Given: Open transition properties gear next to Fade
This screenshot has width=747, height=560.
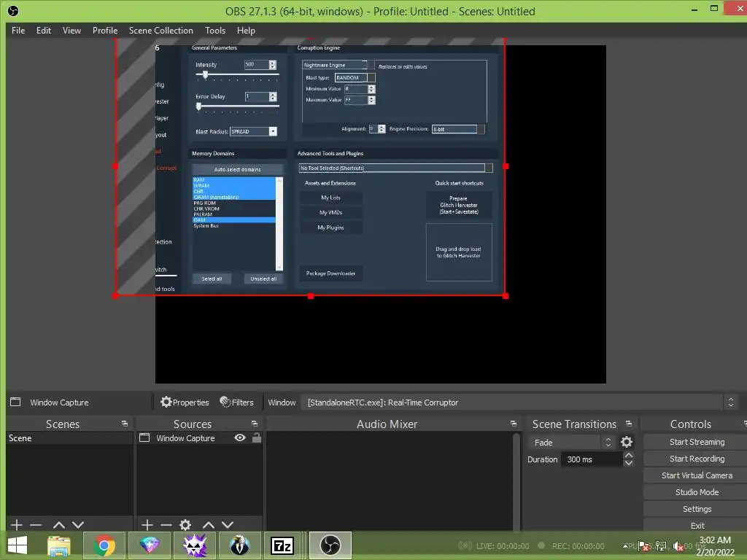Looking at the screenshot, I should tap(627, 443).
